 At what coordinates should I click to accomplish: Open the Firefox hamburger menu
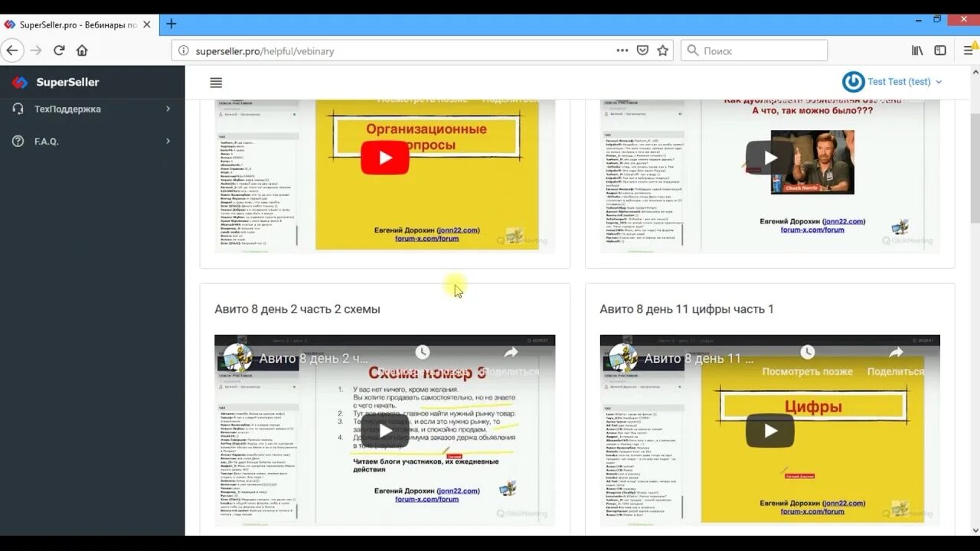coord(969,51)
